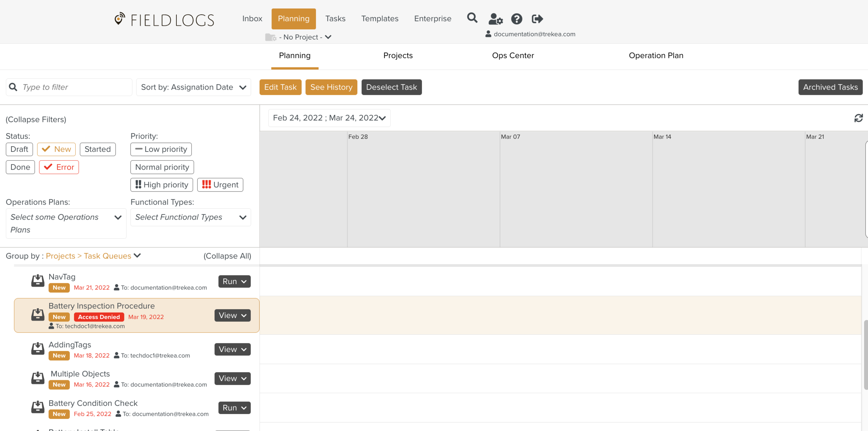The height and width of the screenshot is (431, 868).
Task: Expand Select Functional Types dropdown
Action: 191,217
